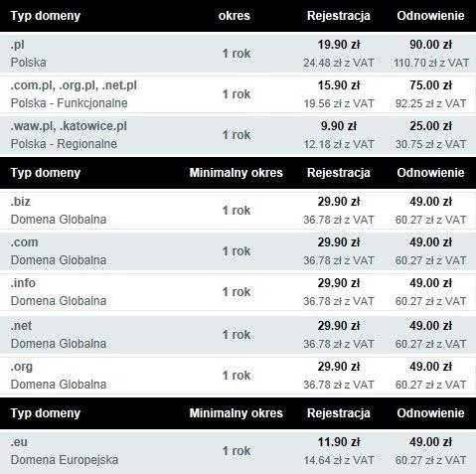
Task: Choose the .biz Domena Globalna row
Action: [238, 211]
